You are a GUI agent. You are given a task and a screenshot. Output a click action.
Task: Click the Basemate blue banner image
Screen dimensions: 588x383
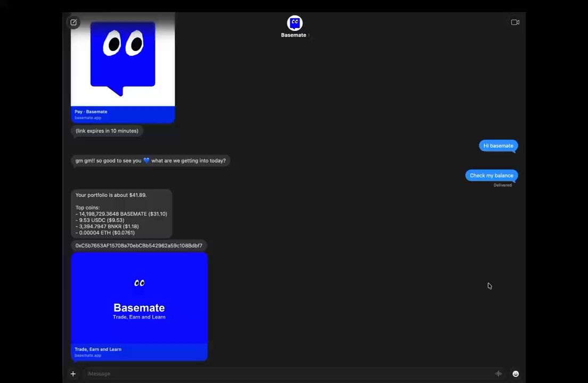click(x=139, y=298)
